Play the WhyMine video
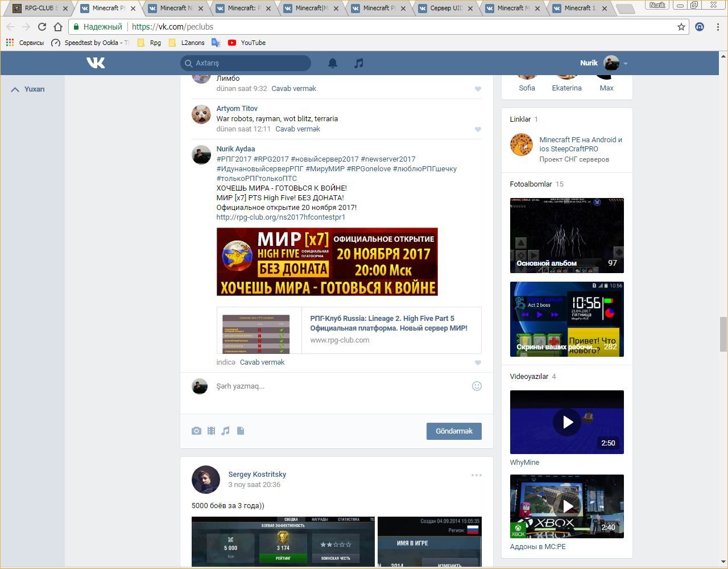Viewport: 728px width, 569px height. [567, 422]
